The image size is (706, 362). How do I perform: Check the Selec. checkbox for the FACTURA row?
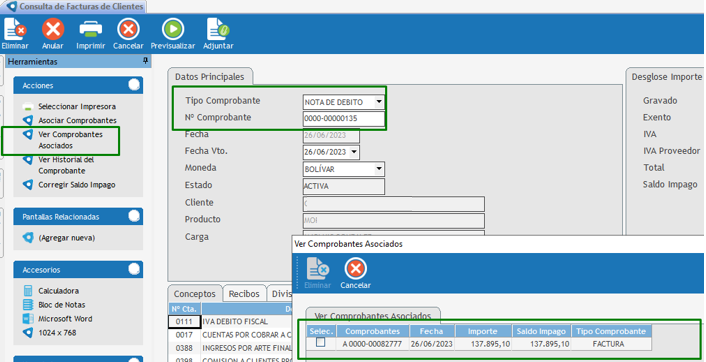click(321, 343)
